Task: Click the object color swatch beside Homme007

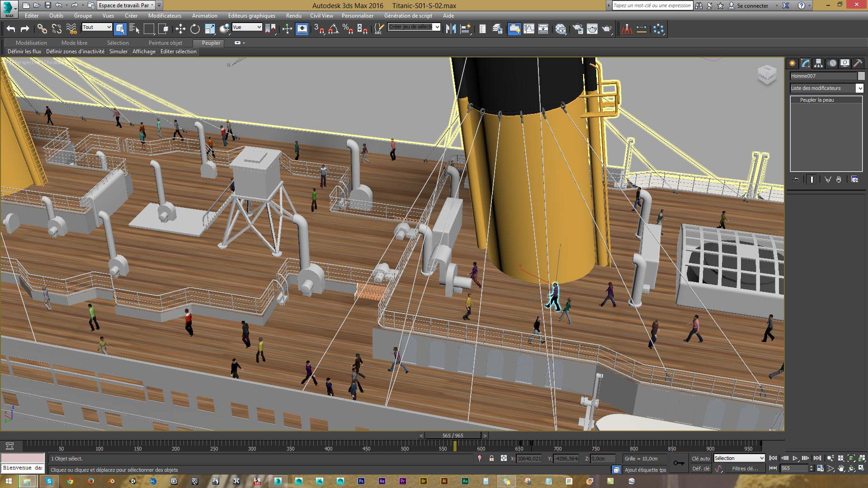Action: click(x=861, y=76)
